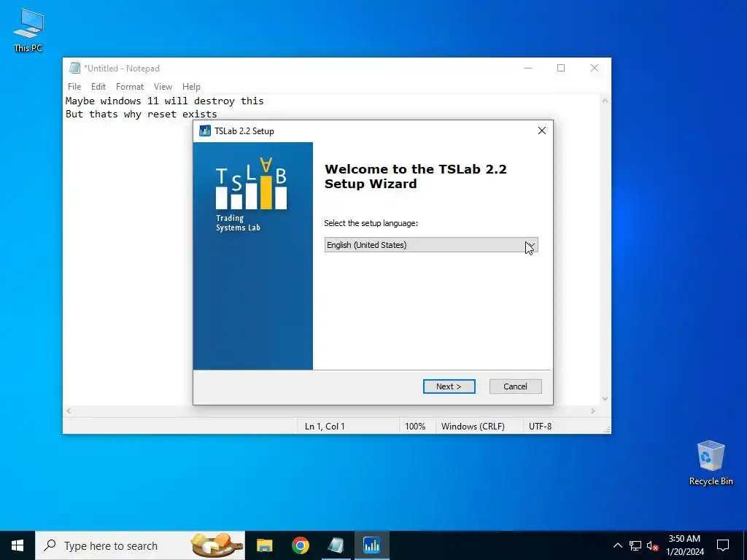The height and width of the screenshot is (560, 747).
Task: Open the Windows Start menu
Action: [x=18, y=545]
